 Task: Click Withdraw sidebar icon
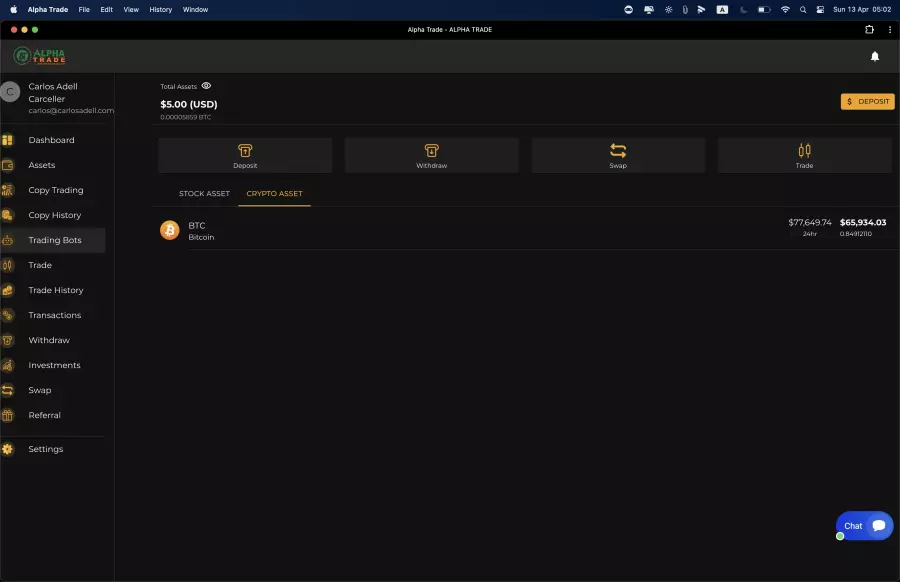(x=7, y=340)
